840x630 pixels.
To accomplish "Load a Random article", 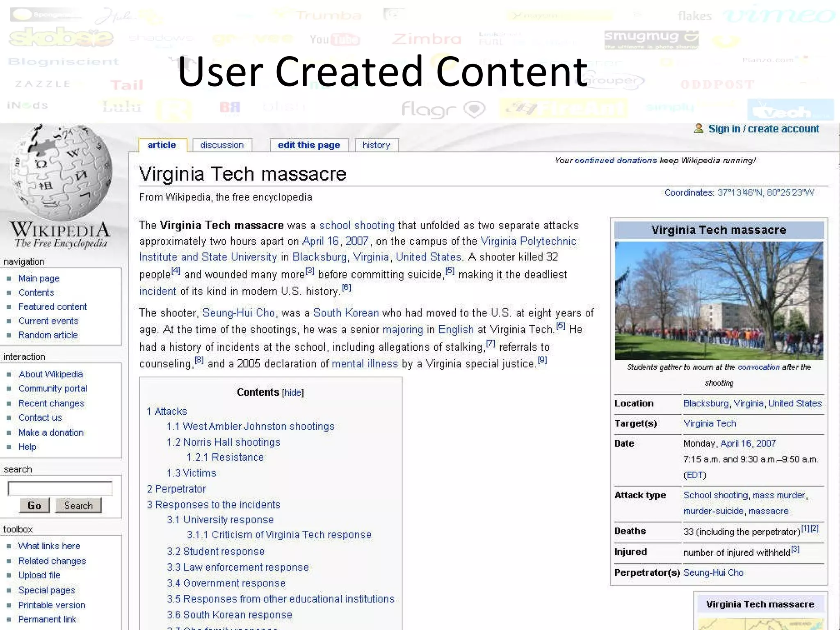I will pyautogui.click(x=48, y=335).
